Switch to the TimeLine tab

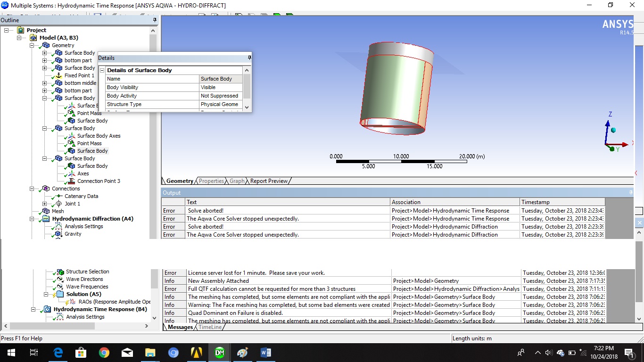click(210, 327)
